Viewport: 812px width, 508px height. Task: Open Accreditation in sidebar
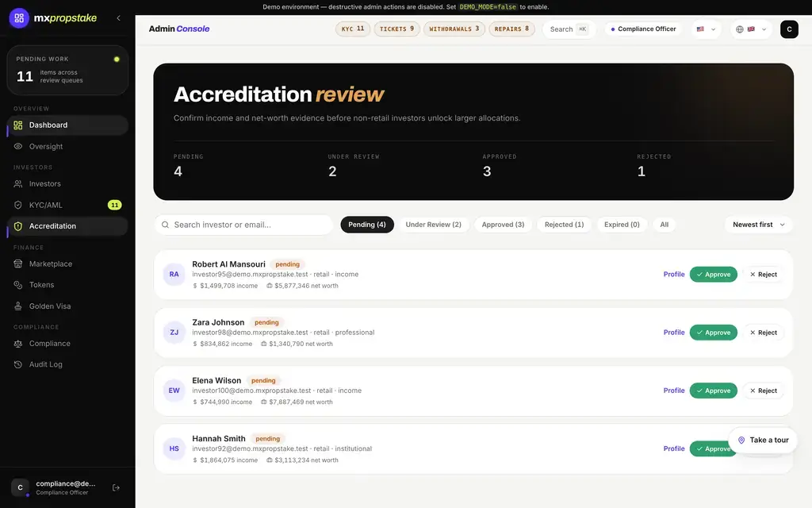(67, 226)
